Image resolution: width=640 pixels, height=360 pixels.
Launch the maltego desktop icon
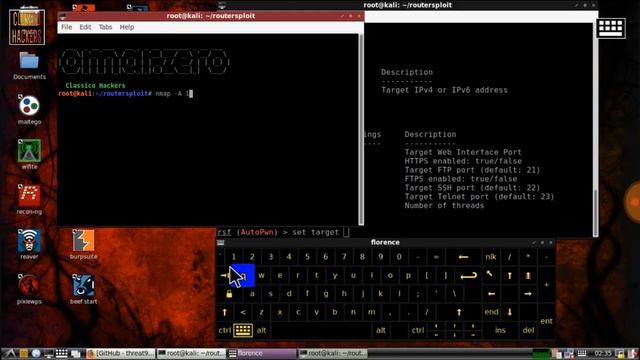(29, 109)
